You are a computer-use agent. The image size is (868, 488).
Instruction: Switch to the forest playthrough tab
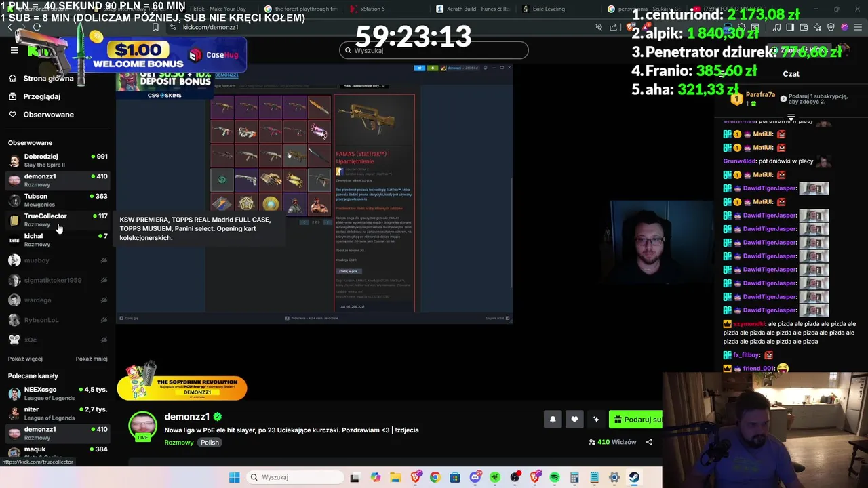(x=301, y=9)
